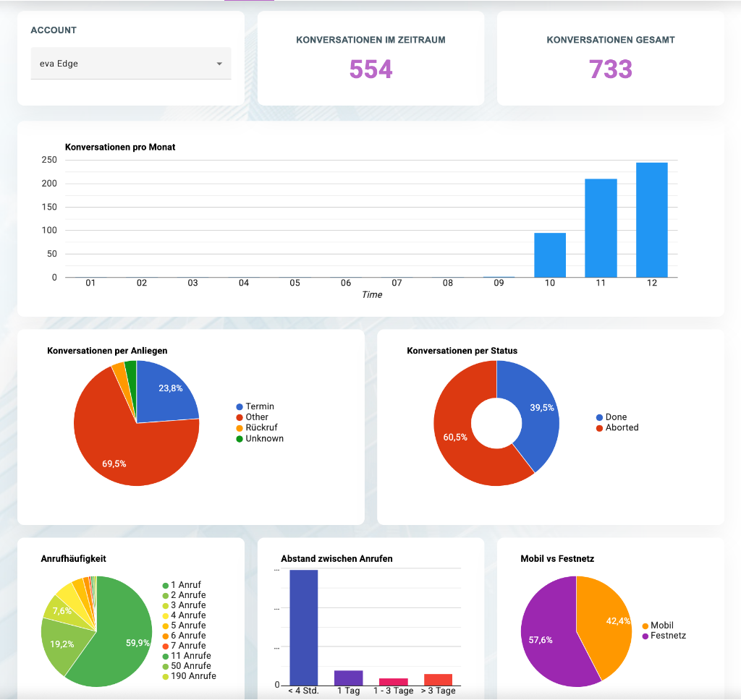Image resolution: width=741 pixels, height=700 pixels.
Task: Select the December bar in Konversationen pro Monat
Action: click(651, 217)
